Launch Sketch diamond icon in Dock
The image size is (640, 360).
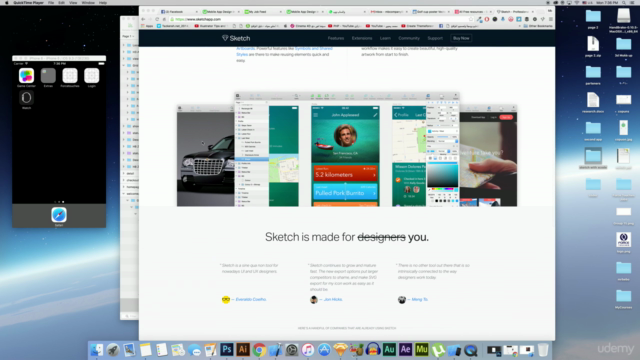pyautogui.click(x=340, y=350)
